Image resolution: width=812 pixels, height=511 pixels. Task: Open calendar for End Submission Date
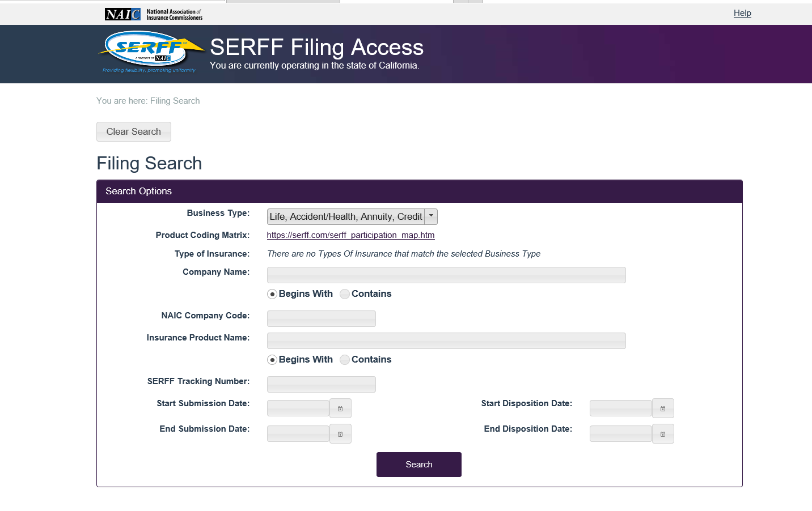point(340,434)
